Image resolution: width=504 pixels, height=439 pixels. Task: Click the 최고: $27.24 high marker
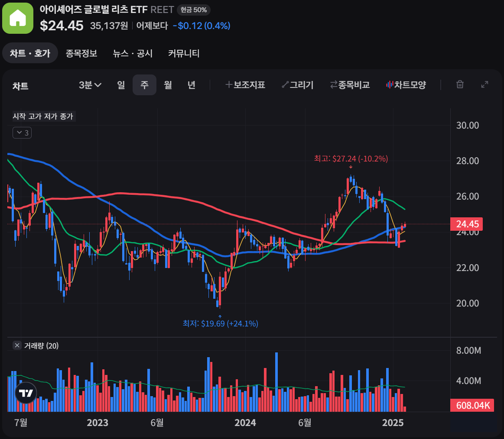(x=351, y=158)
